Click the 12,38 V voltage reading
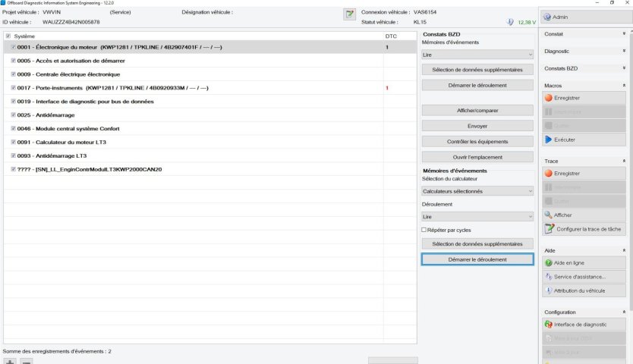Image resolution: width=633 pixels, height=364 pixels. [527, 22]
